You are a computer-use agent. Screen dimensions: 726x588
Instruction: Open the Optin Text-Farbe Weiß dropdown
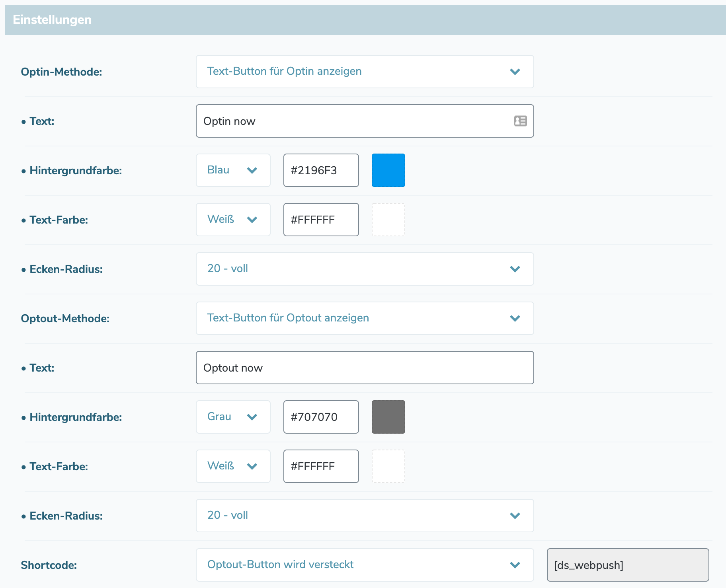(233, 220)
